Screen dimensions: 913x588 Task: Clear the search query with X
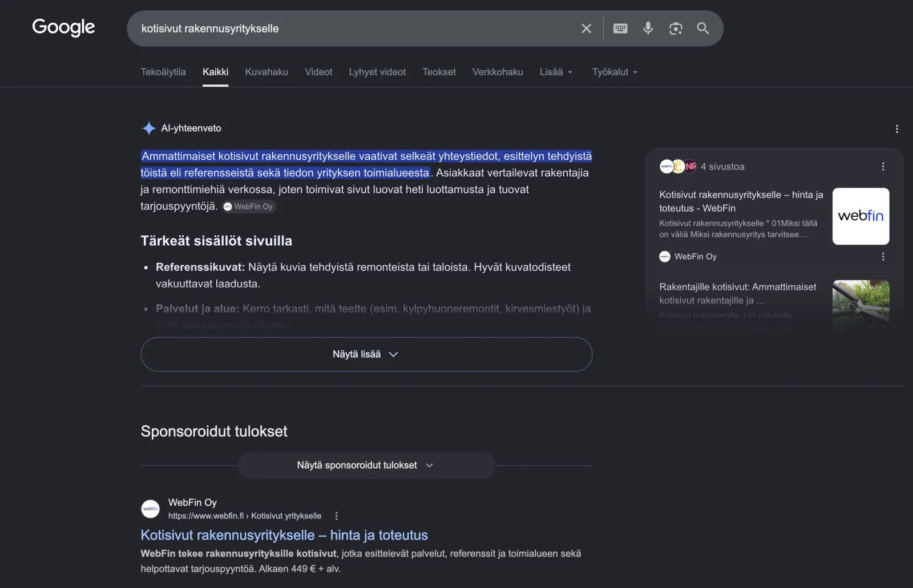point(586,29)
